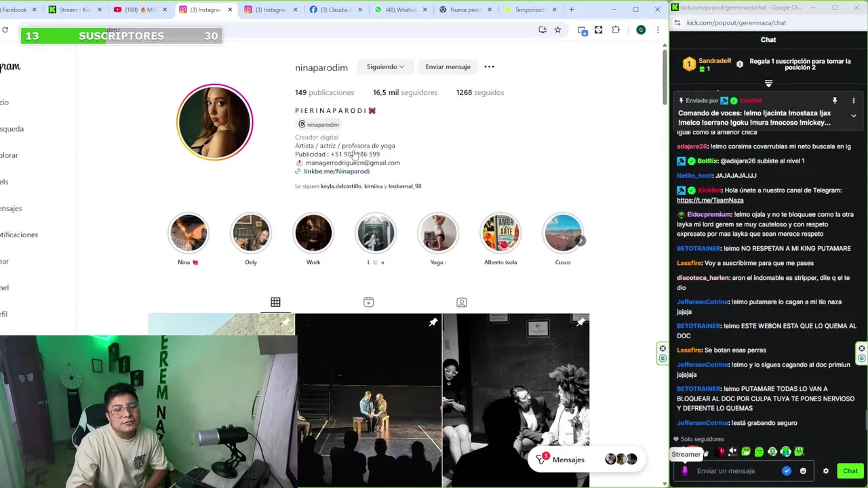Open follower keyla.delcastillo profile link

coord(341,186)
